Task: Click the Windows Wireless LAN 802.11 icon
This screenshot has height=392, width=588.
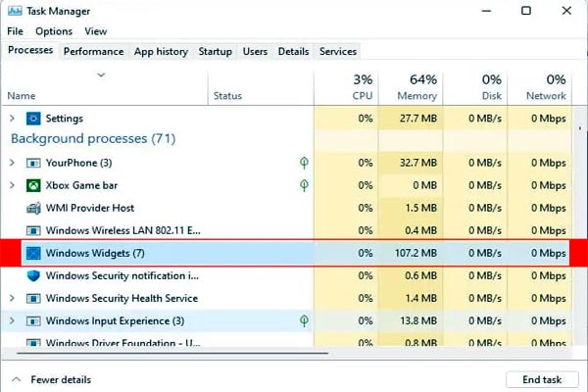Action: pyautogui.click(x=33, y=230)
